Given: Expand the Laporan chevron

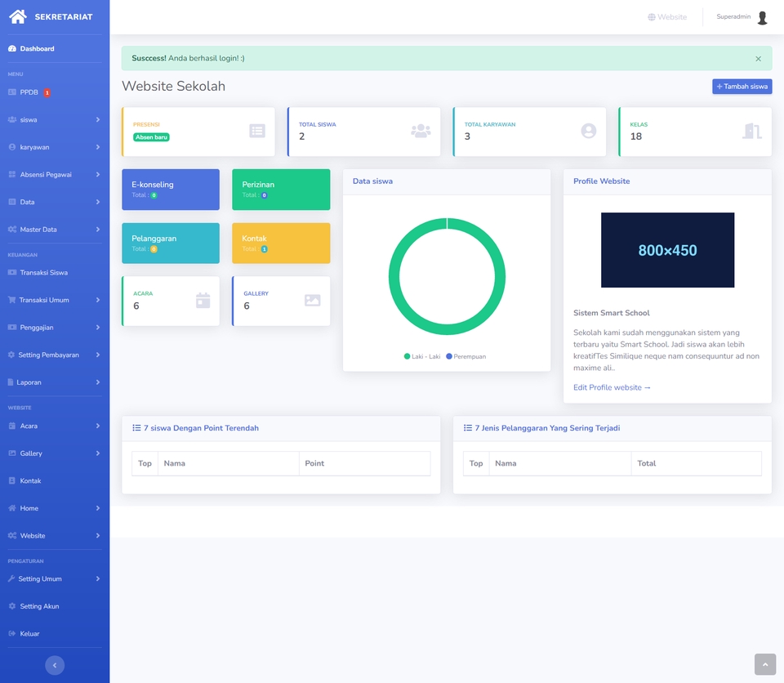Looking at the screenshot, I should click(97, 382).
